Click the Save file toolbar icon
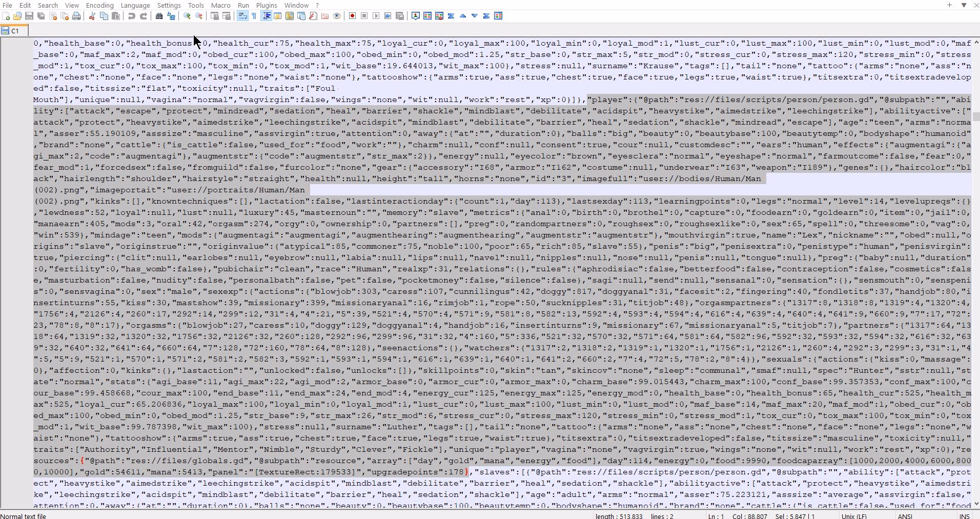 coord(29,16)
